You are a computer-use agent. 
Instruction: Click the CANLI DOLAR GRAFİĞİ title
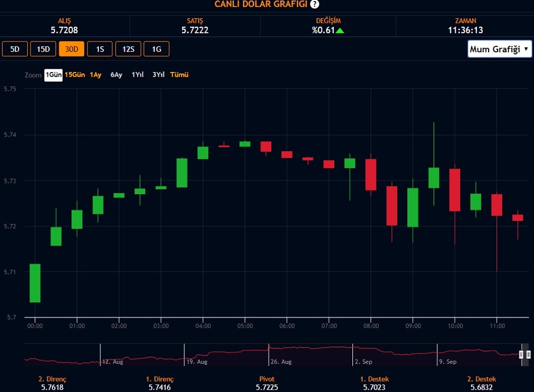tap(261, 4)
